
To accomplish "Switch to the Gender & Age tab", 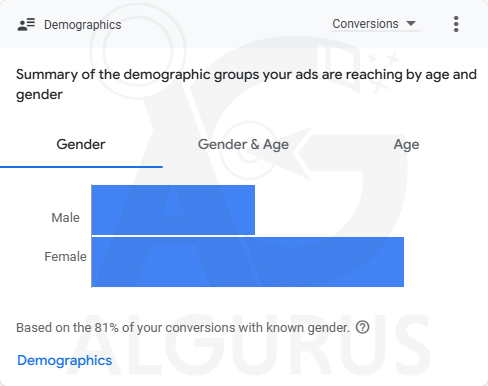I will tap(243, 145).
